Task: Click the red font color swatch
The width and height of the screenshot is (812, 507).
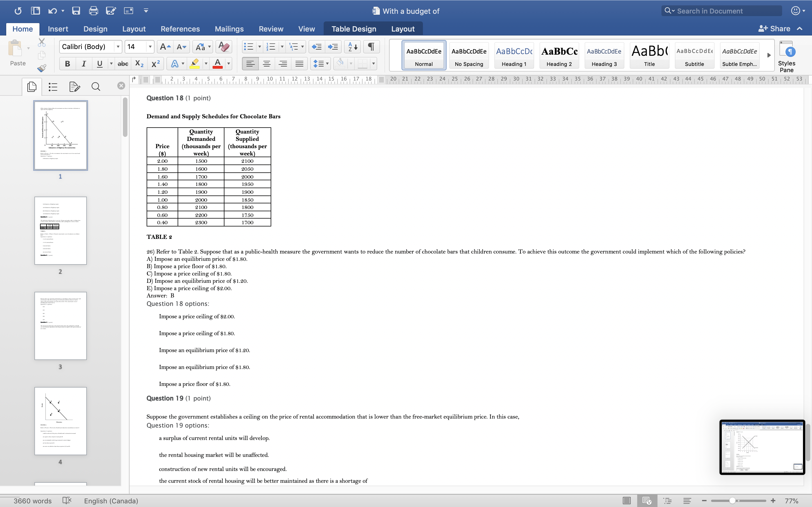Action: point(217,64)
